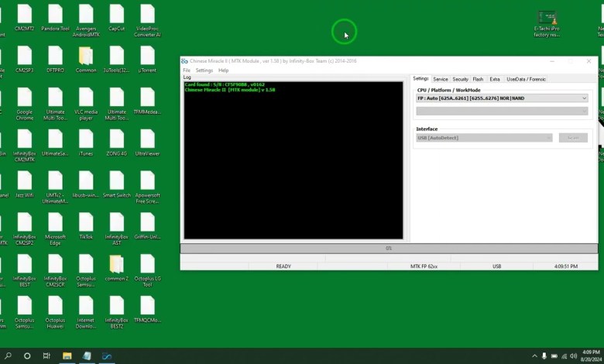
Task: Click the CM2SP3 desktop icon
Action: coord(25,60)
